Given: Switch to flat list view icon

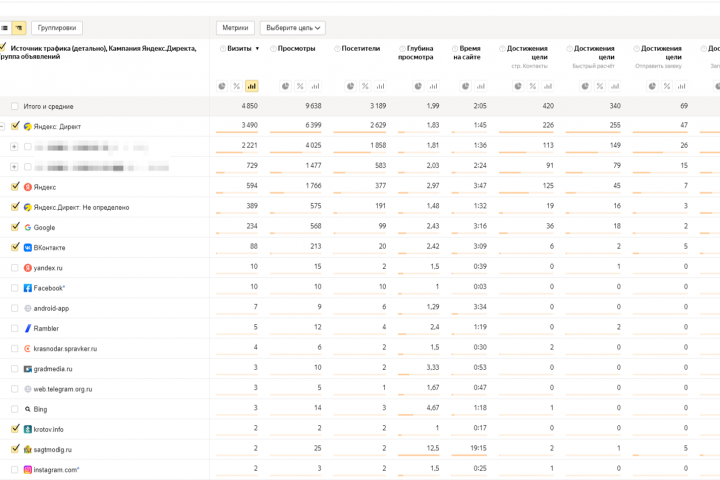Looking at the screenshot, I should click(5, 28).
